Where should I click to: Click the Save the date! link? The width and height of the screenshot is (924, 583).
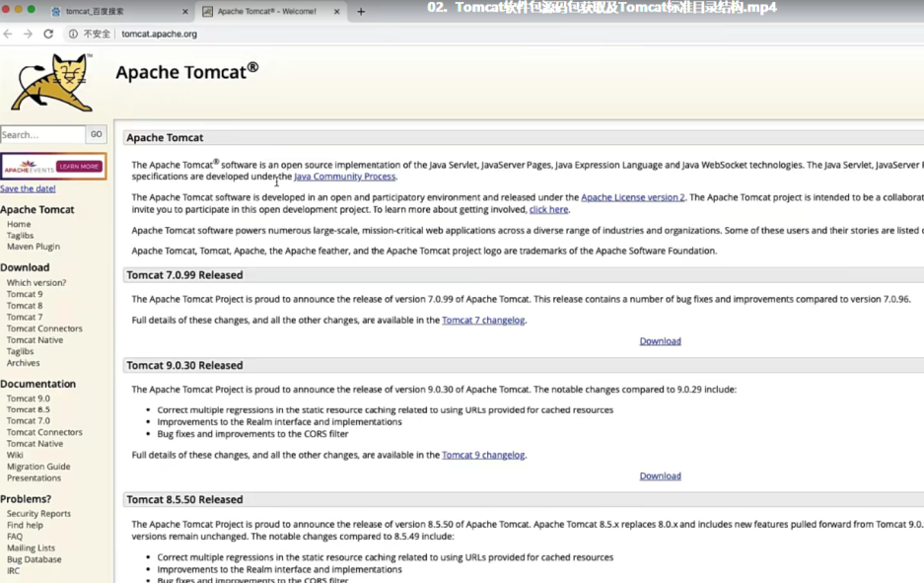pos(28,188)
